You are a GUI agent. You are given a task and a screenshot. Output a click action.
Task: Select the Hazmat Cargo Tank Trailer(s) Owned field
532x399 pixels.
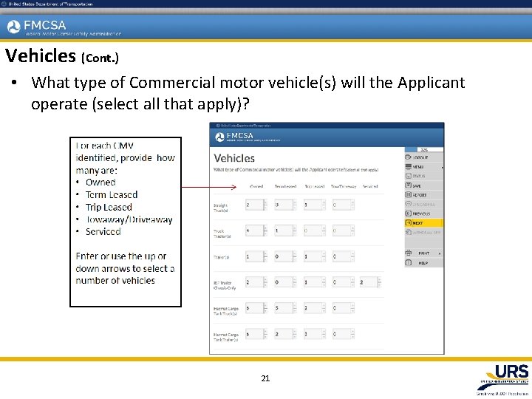pos(256,334)
